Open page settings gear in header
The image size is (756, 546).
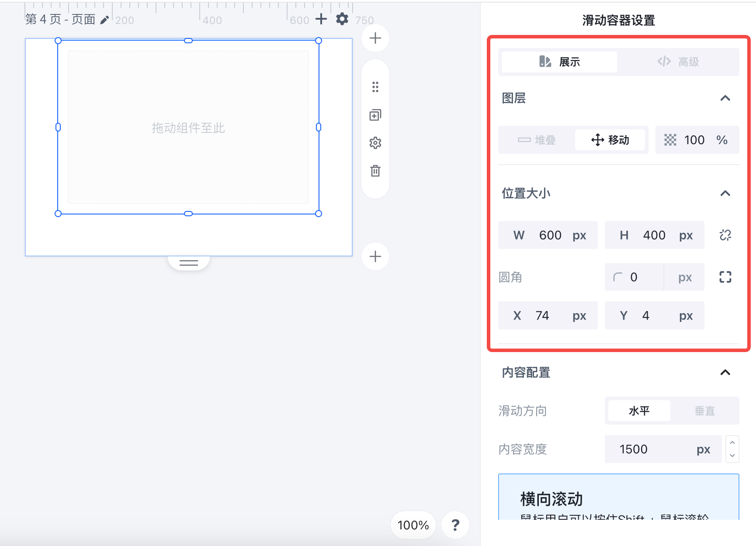pos(342,19)
